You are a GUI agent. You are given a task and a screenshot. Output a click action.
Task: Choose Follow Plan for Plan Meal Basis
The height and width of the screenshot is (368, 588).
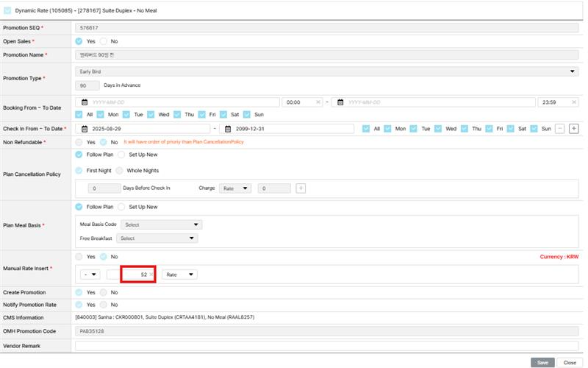(79, 207)
